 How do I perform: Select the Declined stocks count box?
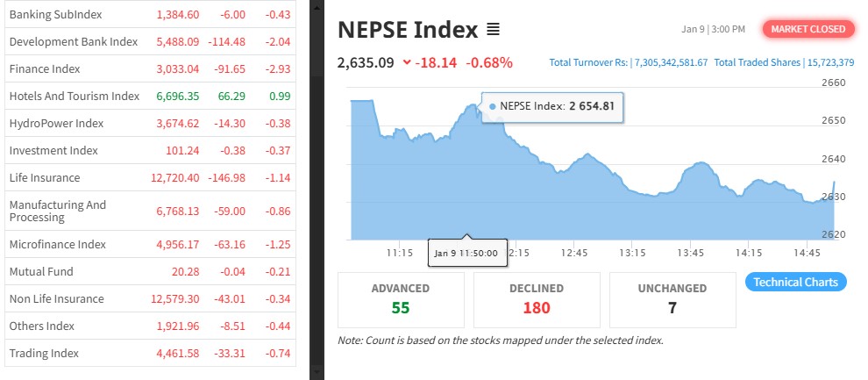pyautogui.click(x=537, y=298)
